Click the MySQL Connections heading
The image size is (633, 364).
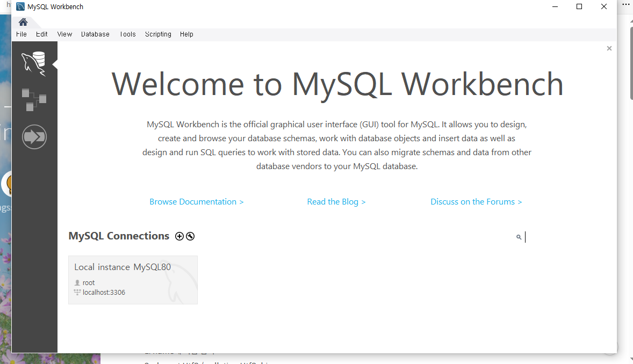click(119, 236)
